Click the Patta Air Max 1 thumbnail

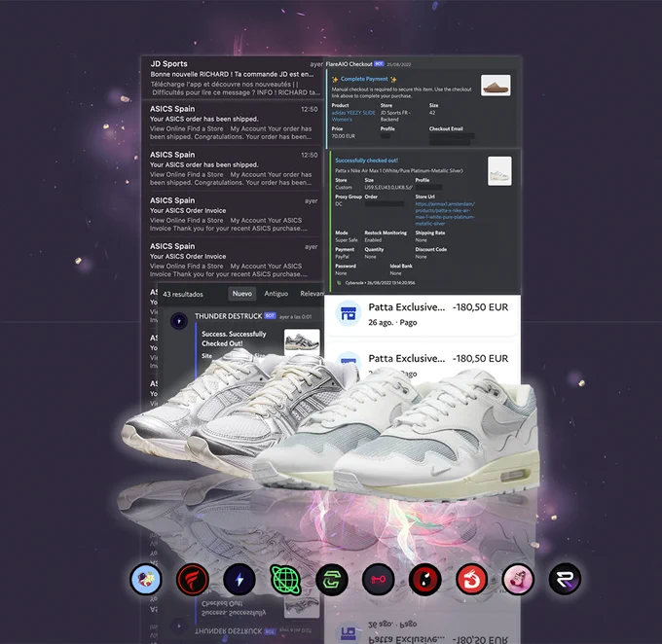pos(499,171)
